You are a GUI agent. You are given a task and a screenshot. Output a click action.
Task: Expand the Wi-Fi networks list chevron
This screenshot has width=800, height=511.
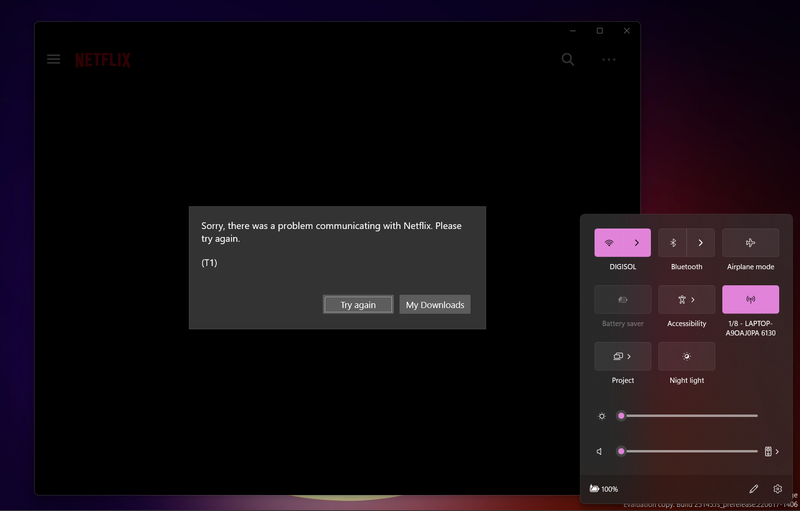637,243
